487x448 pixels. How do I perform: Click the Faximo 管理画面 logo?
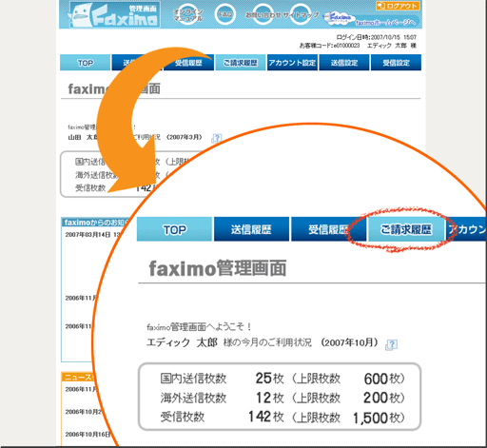[114, 14]
